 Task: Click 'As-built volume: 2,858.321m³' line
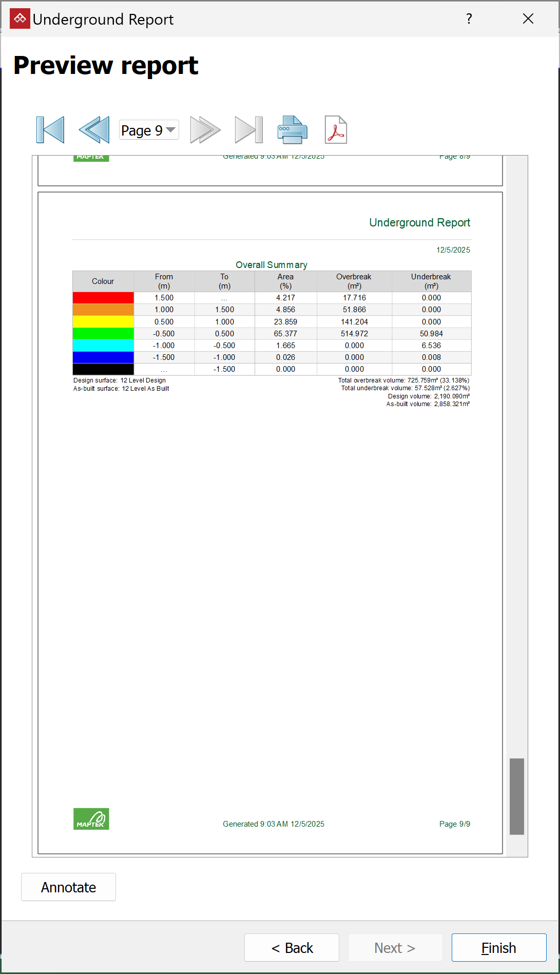[428, 404]
